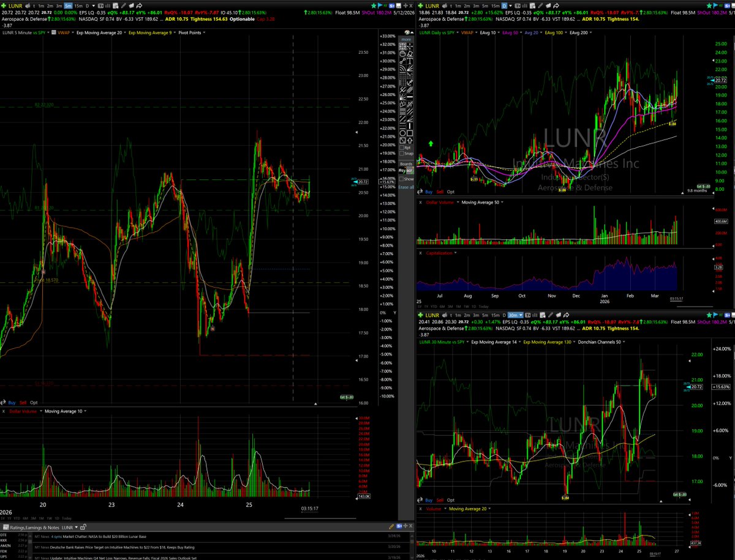Select YTD range under Daily chart

[434, 307]
